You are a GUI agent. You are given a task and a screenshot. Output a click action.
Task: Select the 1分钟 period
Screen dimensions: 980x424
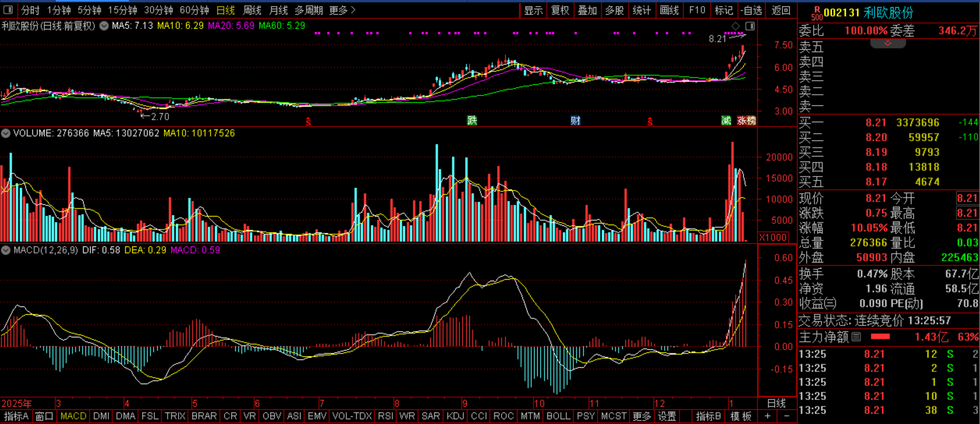click(59, 10)
